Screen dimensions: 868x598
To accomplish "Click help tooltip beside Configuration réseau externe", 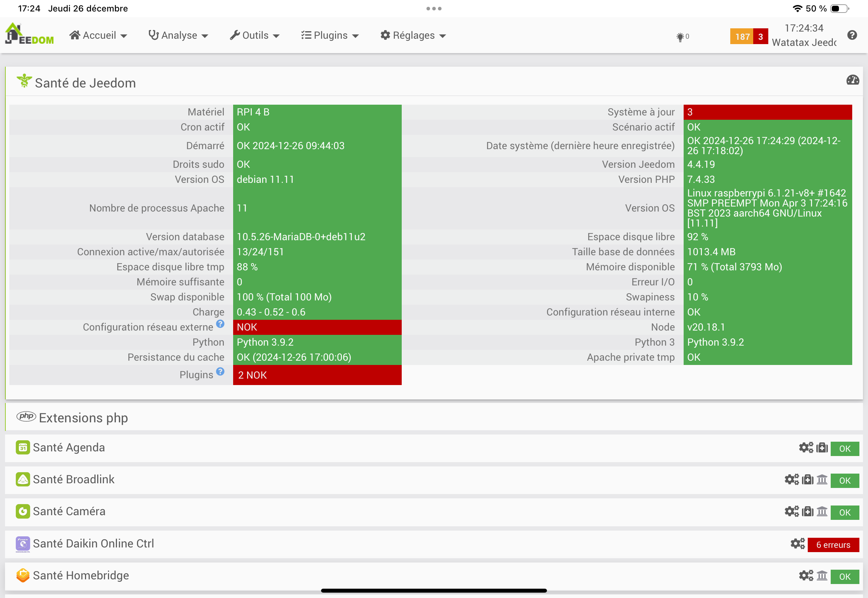I will (x=220, y=324).
